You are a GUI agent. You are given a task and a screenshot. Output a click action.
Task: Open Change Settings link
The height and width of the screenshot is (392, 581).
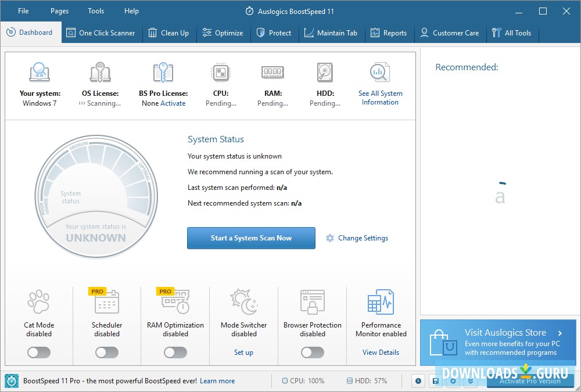(363, 238)
